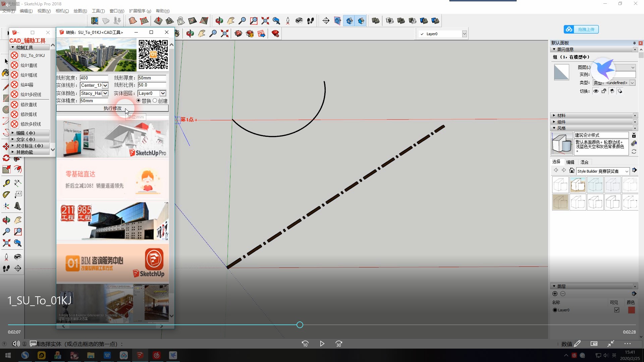Select the sandy sketch style thumbnail

(x=560, y=202)
